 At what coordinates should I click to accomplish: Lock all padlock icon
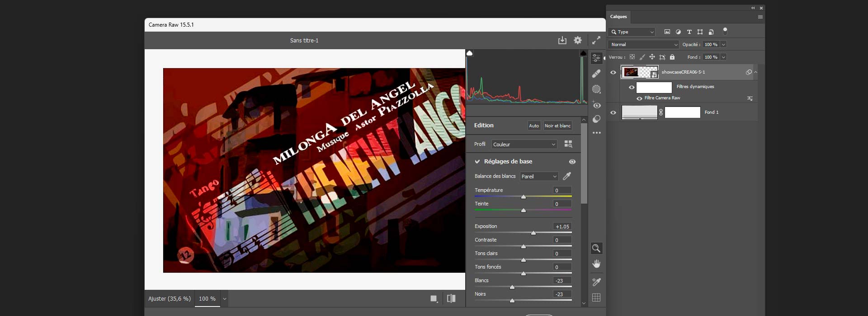click(x=672, y=57)
